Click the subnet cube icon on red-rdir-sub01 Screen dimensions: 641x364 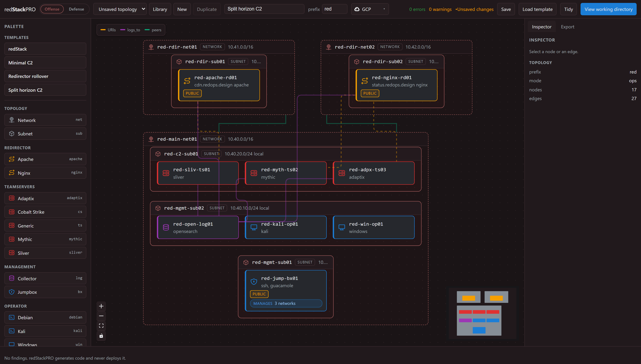coord(179,62)
